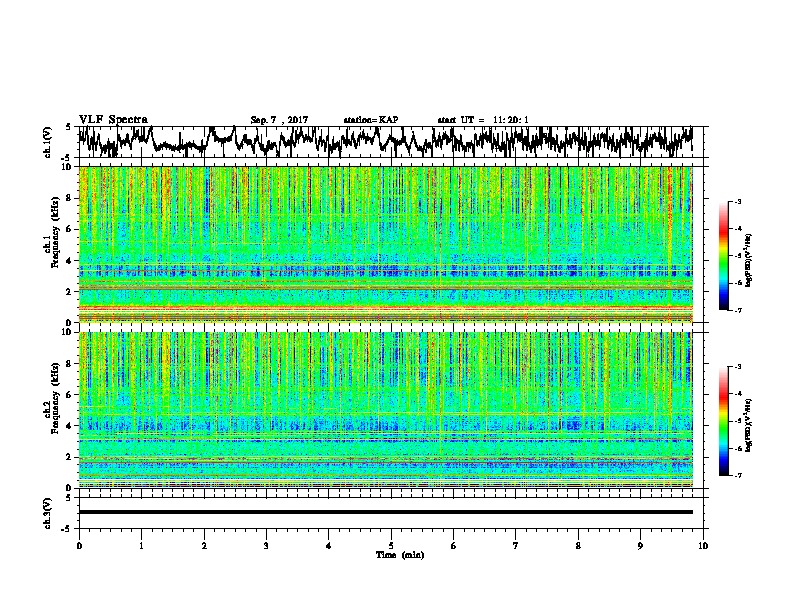Click time-axis tick label "5"
The width and height of the screenshot is (792, 612).
point(391,545)
